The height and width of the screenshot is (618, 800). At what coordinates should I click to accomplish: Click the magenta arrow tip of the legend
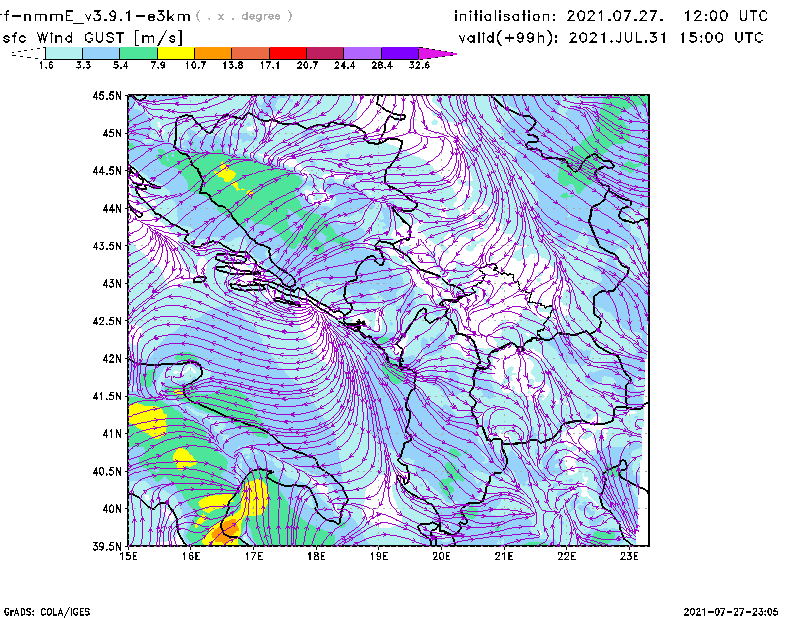coord(437,53)
